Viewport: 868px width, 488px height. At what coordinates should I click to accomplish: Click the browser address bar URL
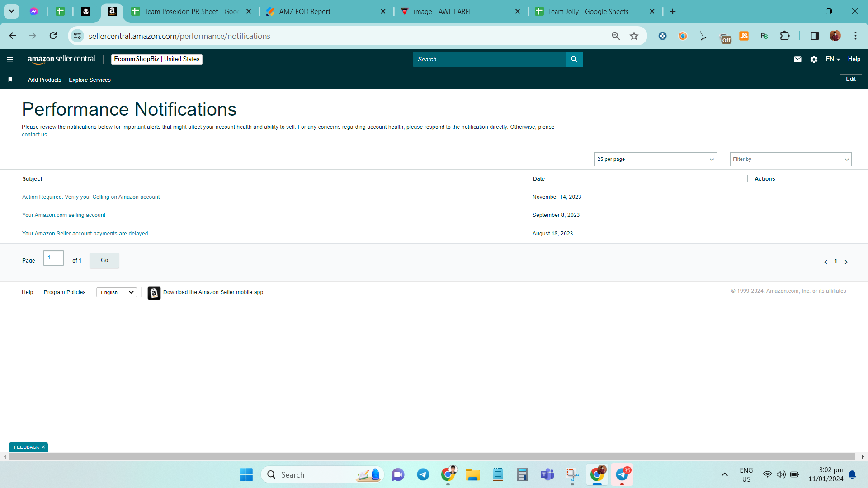[x=179, y=36]
